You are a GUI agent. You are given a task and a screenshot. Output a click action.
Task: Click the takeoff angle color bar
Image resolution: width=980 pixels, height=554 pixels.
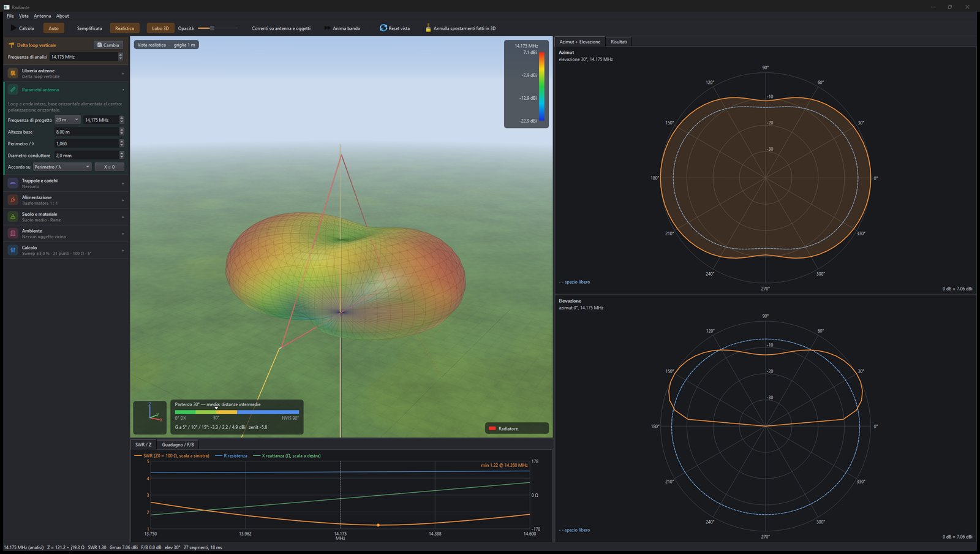tap(237, 412)
